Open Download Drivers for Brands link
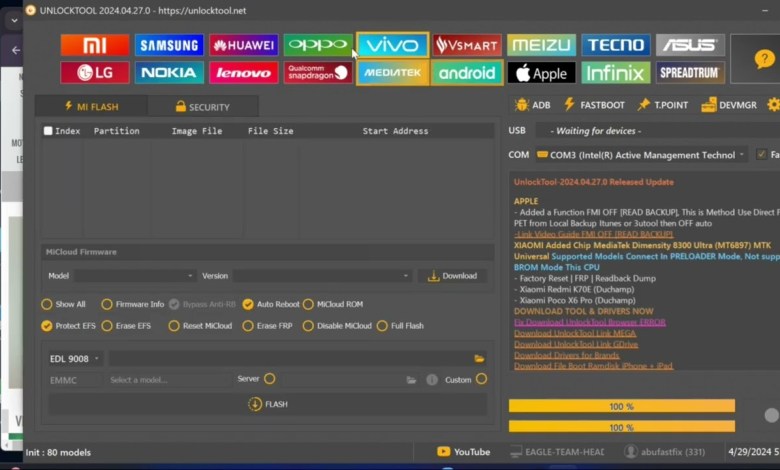Screen dimensions: 780x470 click(567, 355)
